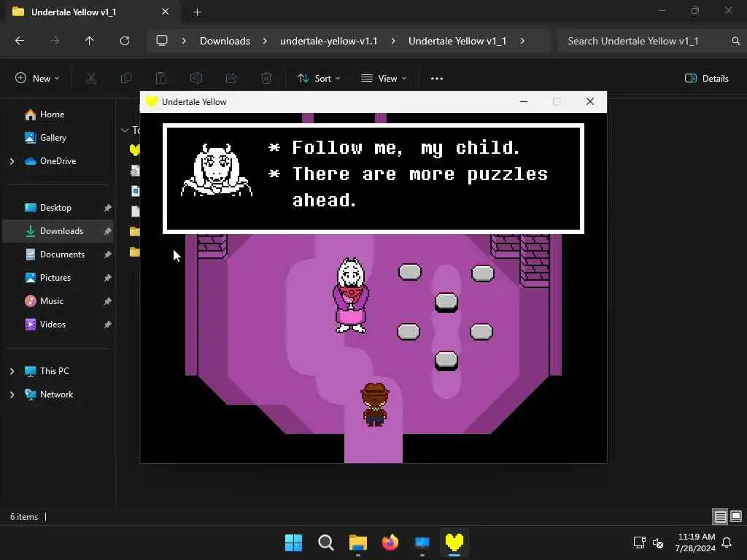
Task: Toggle the Details pane button
Action: (706, 78)
